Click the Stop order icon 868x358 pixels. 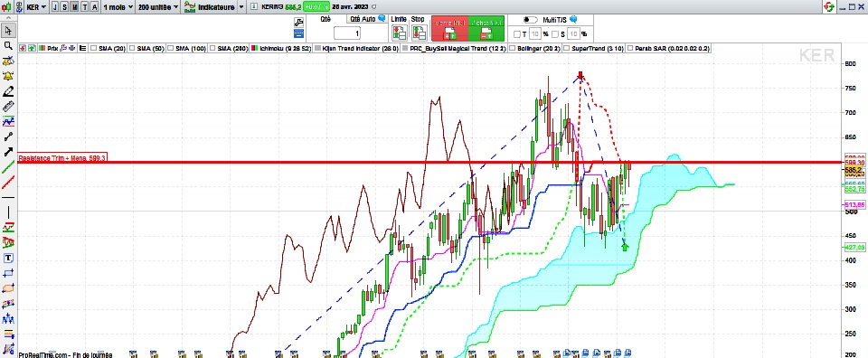pyautogui.click(x=419, y=33)
